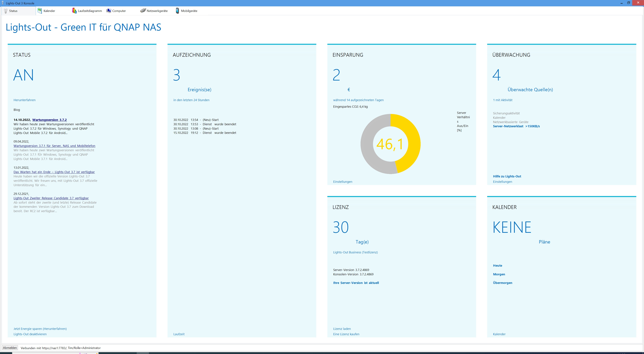Switch to the Status tab

[x=19, y=11]
